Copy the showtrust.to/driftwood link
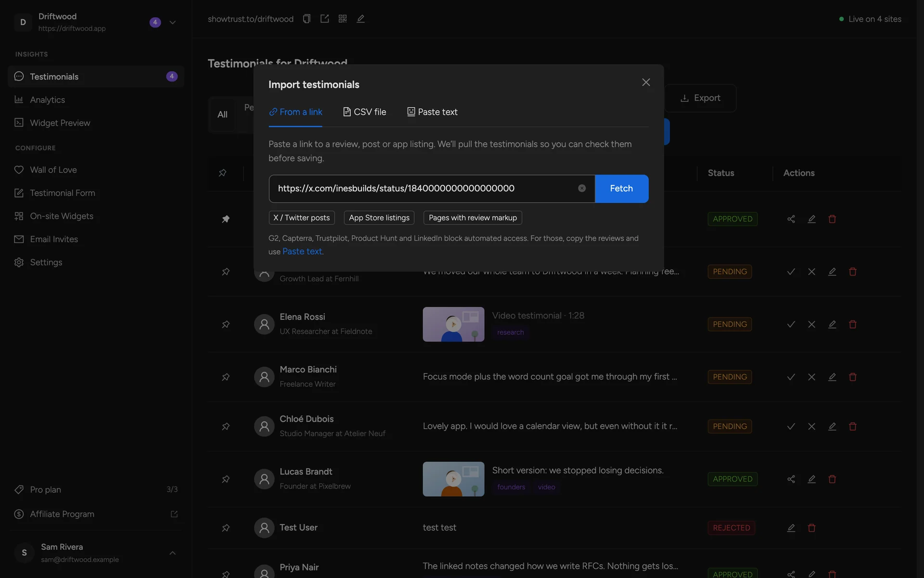 click(307, 19)
